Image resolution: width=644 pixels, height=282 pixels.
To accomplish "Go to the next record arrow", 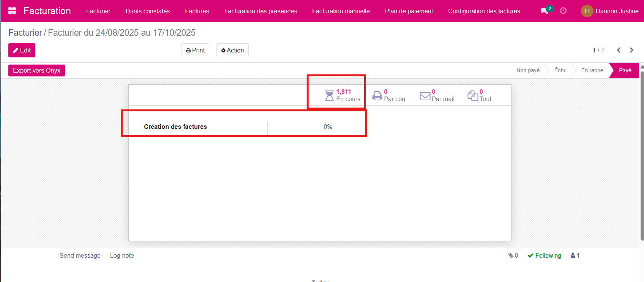I will [631, 50].
